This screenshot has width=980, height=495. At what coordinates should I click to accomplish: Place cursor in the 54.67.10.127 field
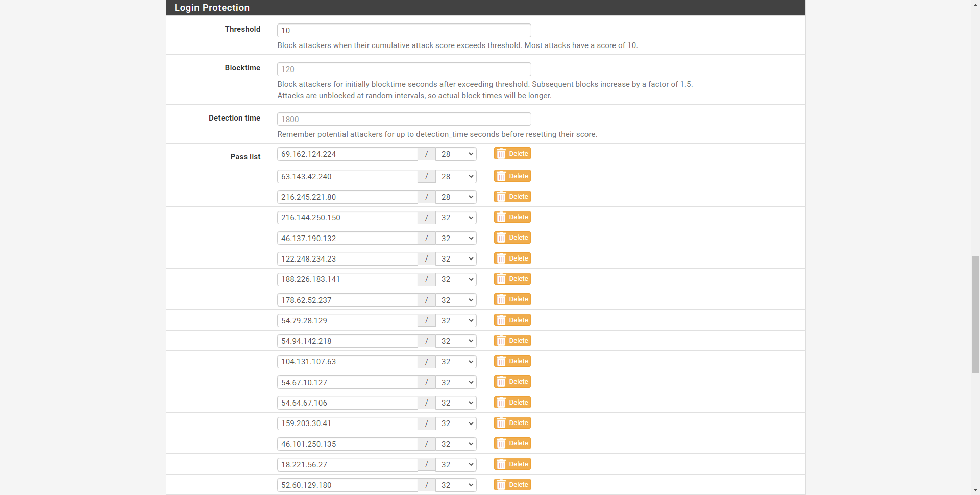click(x=348, y=383)
